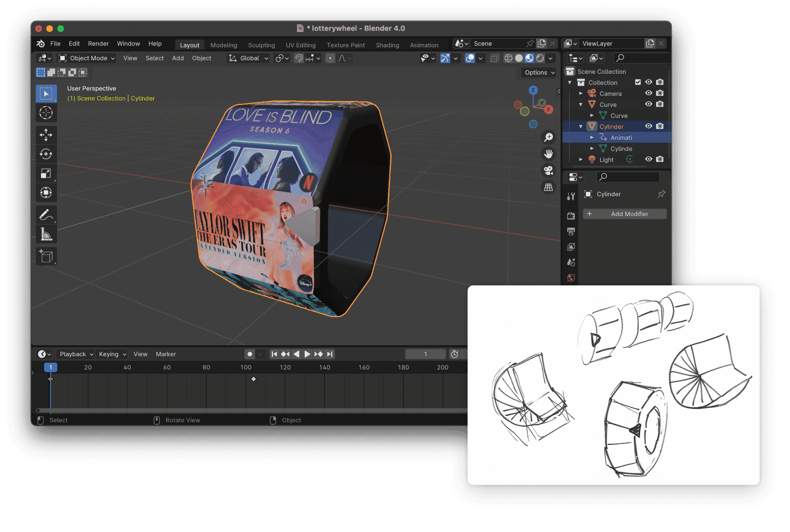Select the Measure tool

click(x=46, y=234)
